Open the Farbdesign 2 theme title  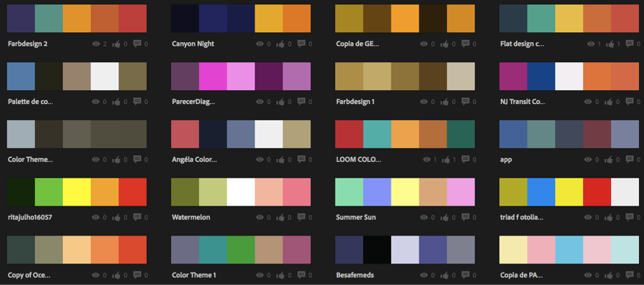27,44
